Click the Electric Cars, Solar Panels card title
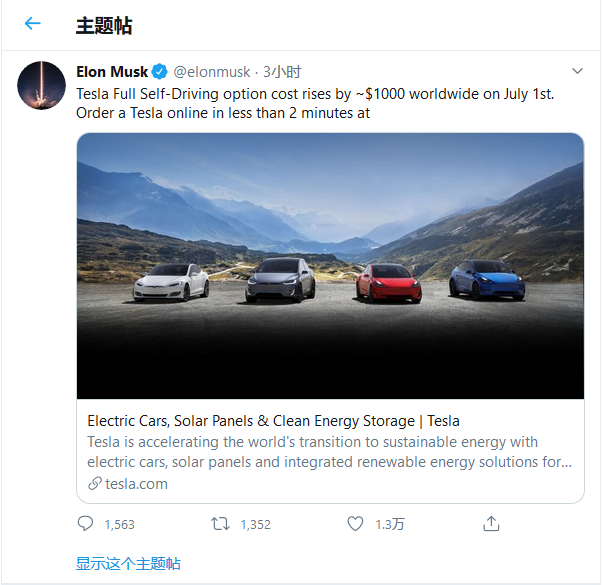 pos(273,421)
